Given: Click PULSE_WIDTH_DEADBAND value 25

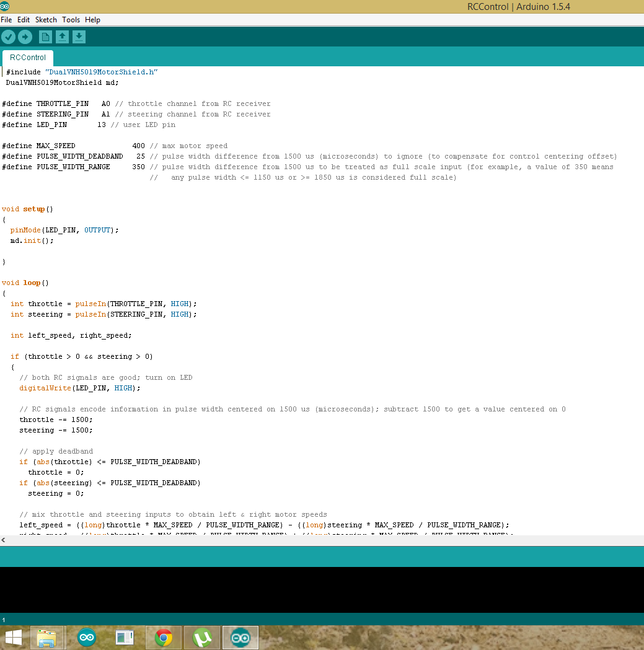Looking at the screenshot, I should point(141,156).
